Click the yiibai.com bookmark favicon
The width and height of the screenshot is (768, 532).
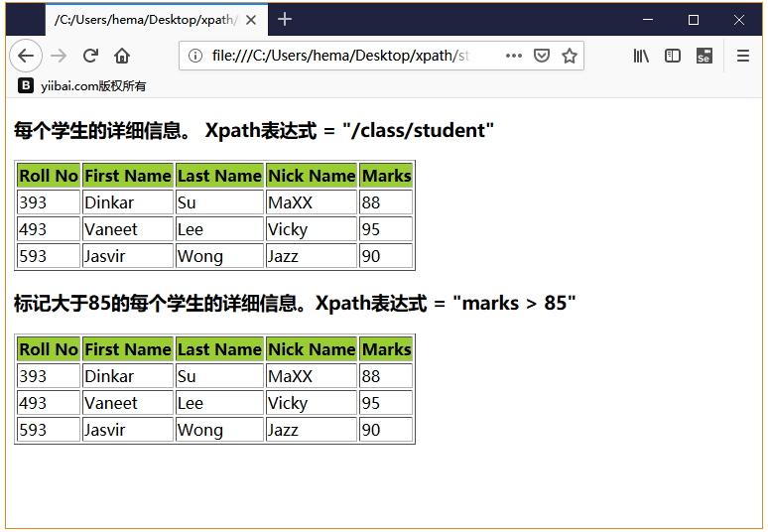pyautogui.click(x=26, y=85)
